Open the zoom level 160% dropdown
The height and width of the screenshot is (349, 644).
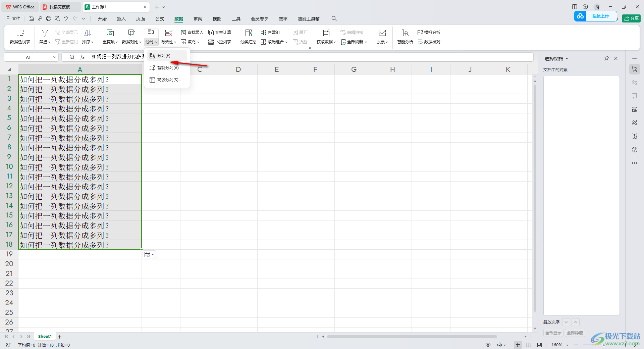point(567,345)
